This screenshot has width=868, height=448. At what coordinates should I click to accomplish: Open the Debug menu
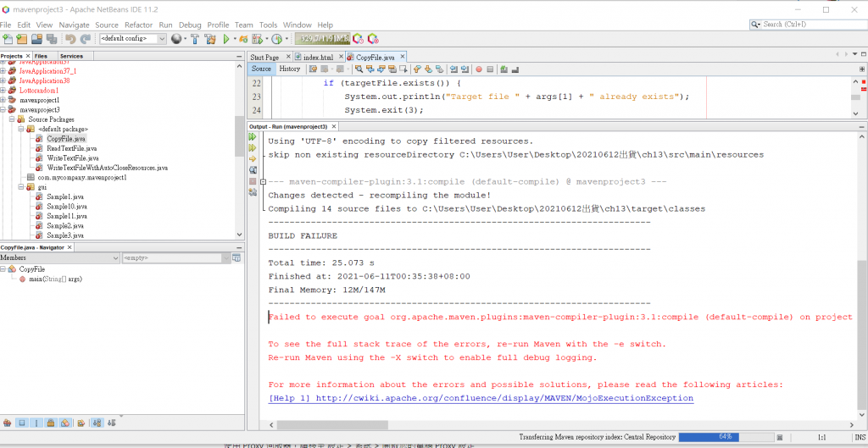point(190,25)
